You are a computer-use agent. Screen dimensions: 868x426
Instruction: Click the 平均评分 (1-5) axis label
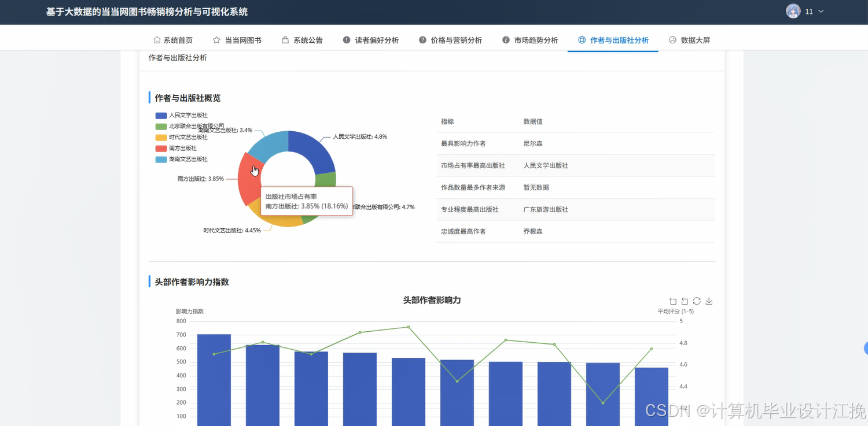click(x=675, y=311)
